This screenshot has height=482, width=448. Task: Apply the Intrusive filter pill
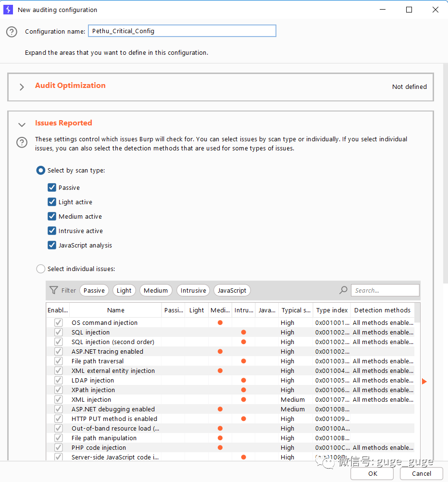coord(193,290)
